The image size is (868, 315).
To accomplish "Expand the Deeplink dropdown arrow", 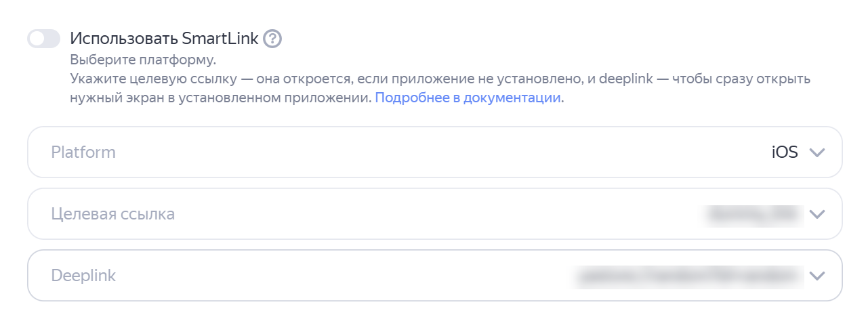I will 817,276.
